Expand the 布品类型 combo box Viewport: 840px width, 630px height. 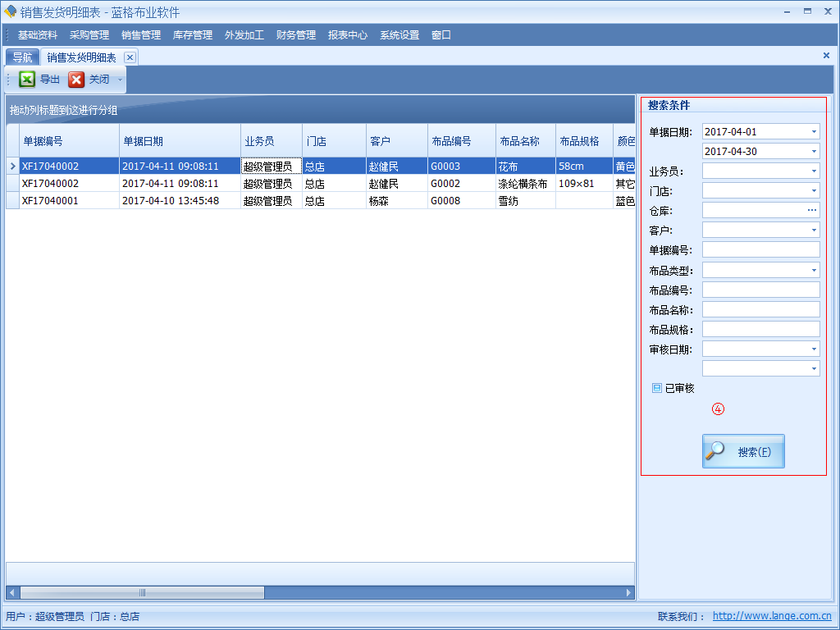coord(814,271)
